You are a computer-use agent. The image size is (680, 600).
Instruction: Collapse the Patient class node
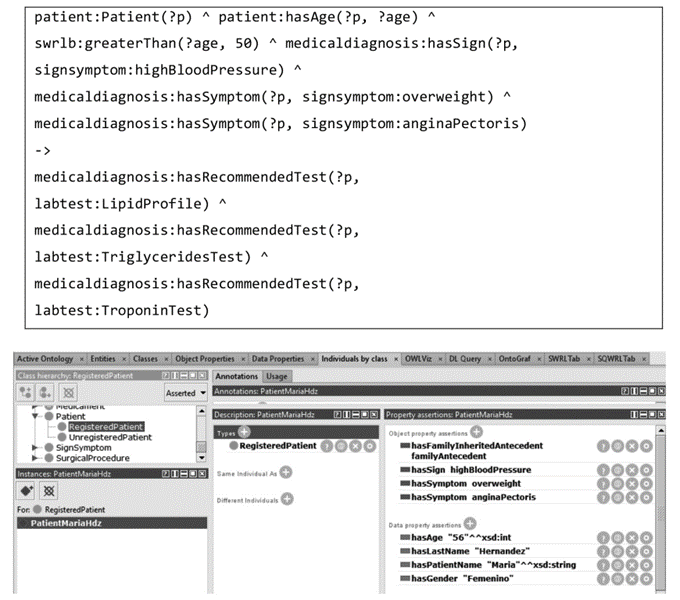click(36, 416)
